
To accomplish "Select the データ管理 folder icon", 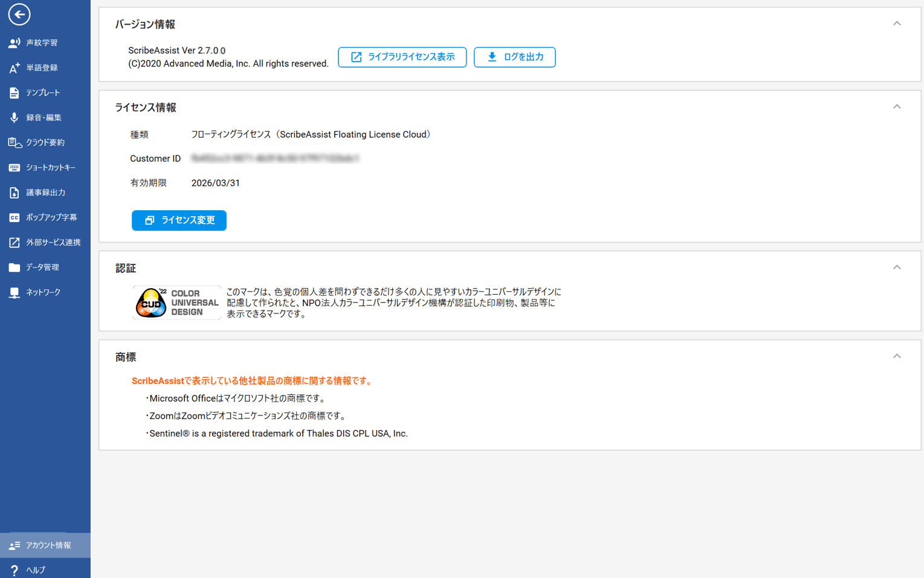I will (x=14, y=268).
